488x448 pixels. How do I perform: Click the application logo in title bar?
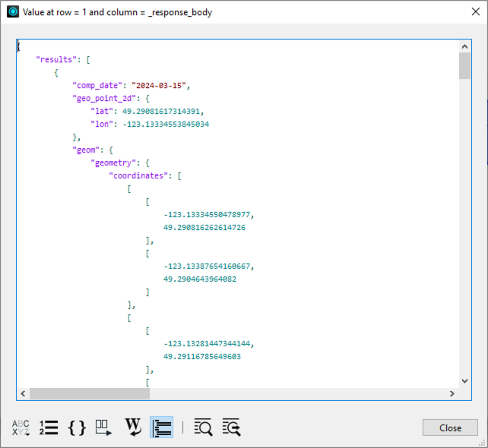(13, 12)
